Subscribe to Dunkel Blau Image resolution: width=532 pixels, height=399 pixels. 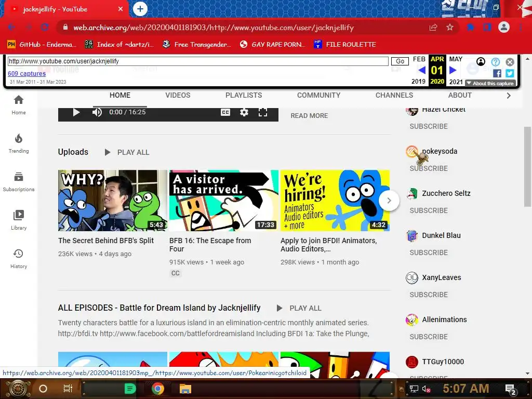pyautogui.click(x=429, y=253)
